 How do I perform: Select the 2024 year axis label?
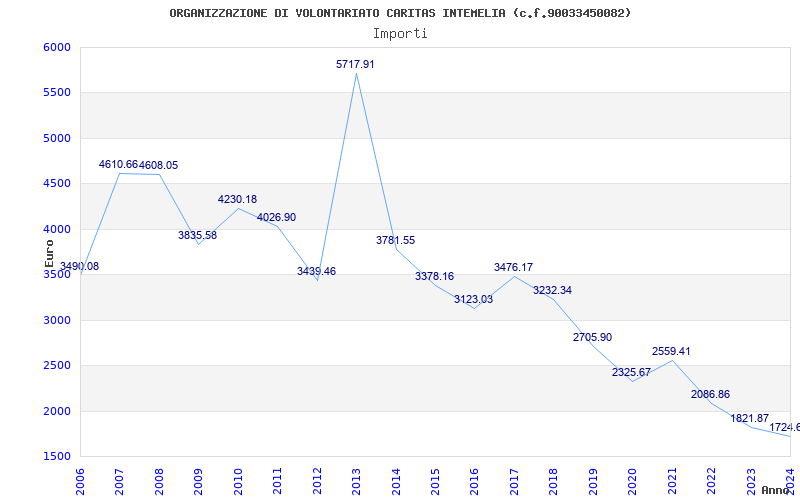(x=790, y=481)
